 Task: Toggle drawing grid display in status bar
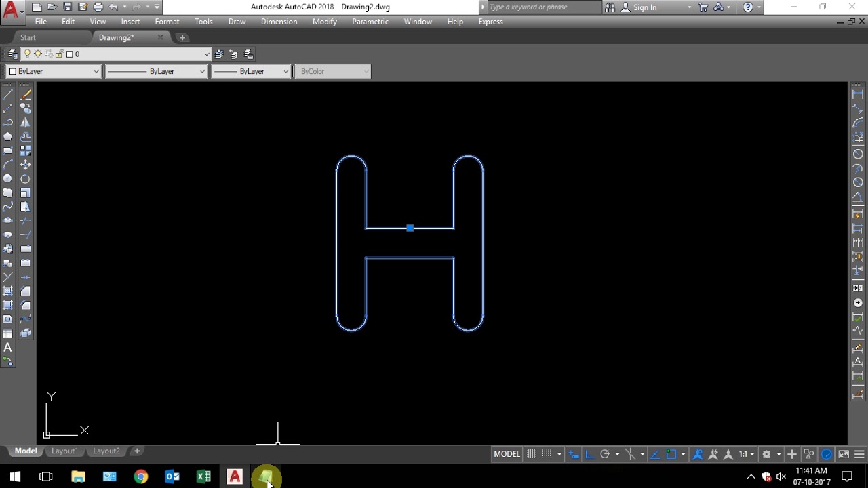[x=532, y=454]
